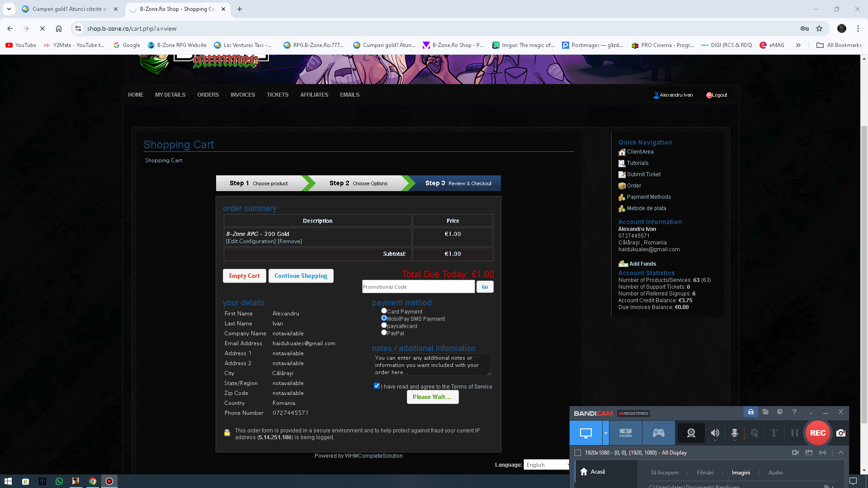Apply promo code with Go button
868x488 pixels.
pyautogui.click(x=485, y=287)
